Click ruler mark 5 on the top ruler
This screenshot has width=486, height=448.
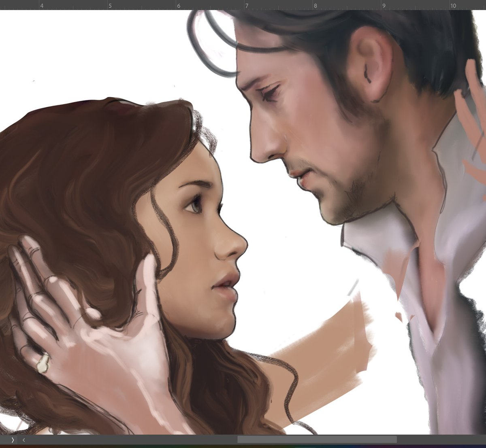tap(110, 6)
